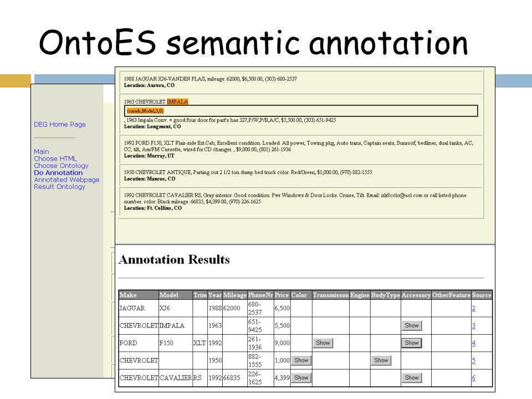Click Show under Transmisson in FORD row
The width and height of the screenshot is (532, 399).
[x=323, y=343]
